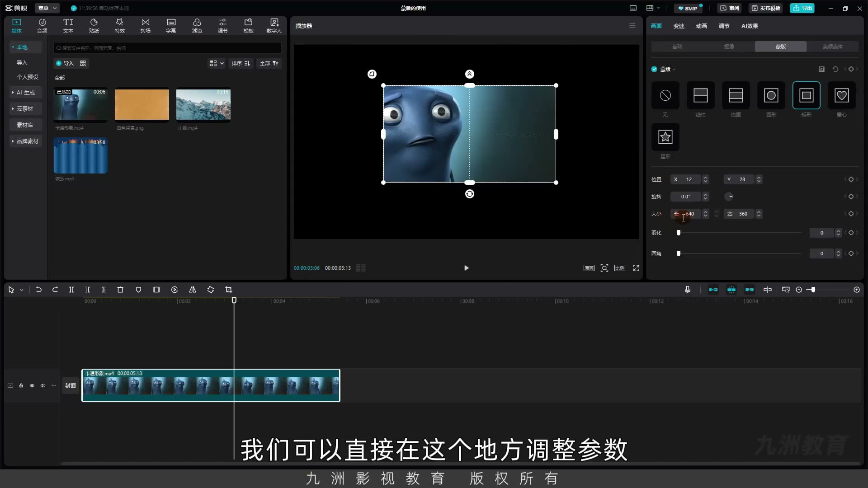Click the crop tool in timeline toolbar
The height and width of the screenshot is (488, 868).
pyautogui.click(x=229, y=290)
